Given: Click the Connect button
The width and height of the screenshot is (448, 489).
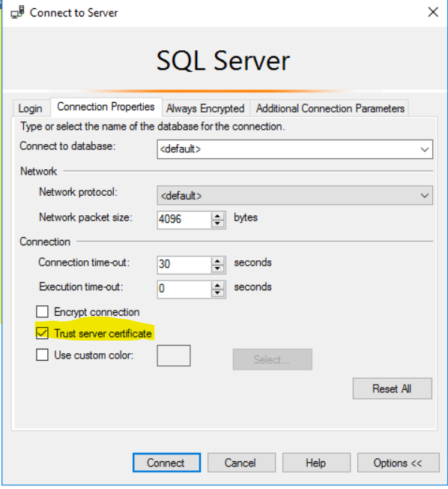Looking at the screenshot, I should pyautogui.click(x=166, y=463).
